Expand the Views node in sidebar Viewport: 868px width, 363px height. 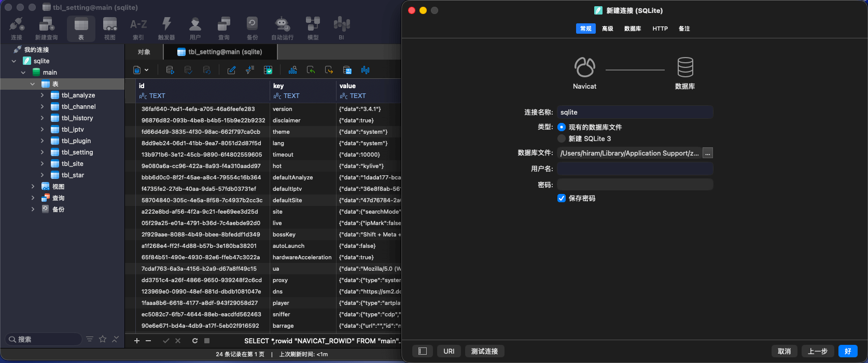click(33, 187)
